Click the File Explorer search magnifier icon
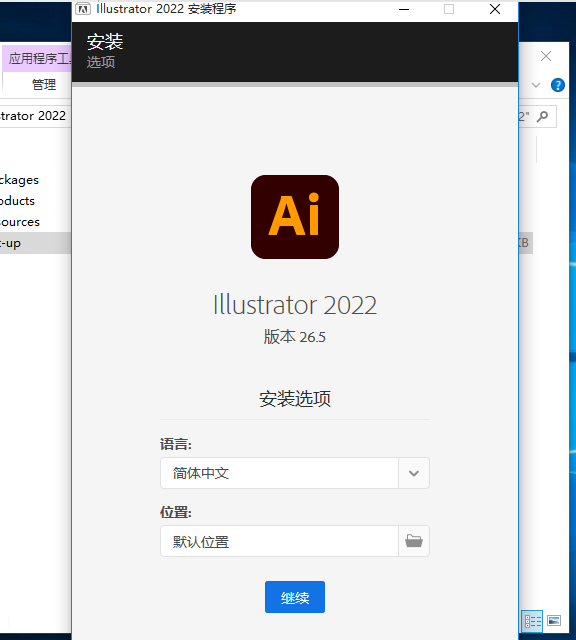Viewport: 576px width, 640px height. (543, 116)
